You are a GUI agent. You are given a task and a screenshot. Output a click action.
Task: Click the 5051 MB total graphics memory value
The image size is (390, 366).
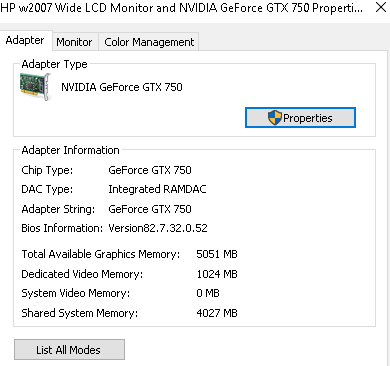click(x=217, y=254)
